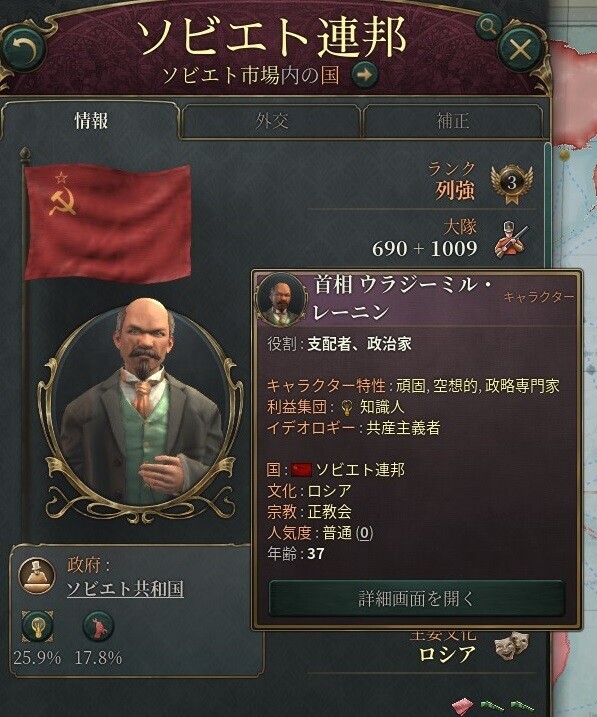Switch to the 補正 tab

click(453, 121)
